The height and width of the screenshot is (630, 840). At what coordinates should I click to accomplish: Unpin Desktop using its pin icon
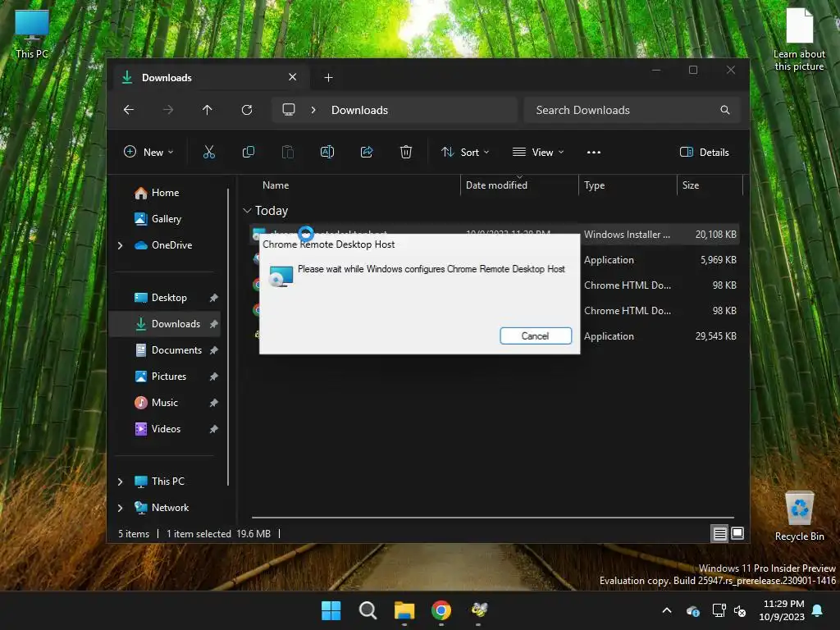[x=213, y=297]
